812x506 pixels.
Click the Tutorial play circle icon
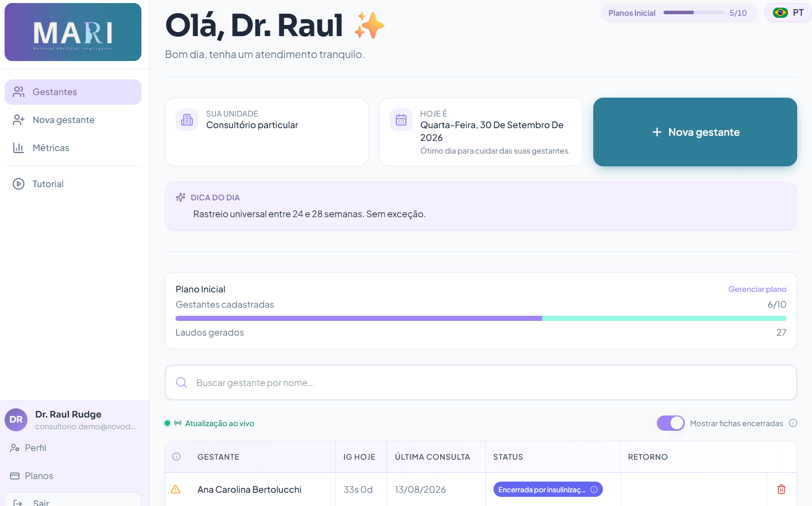click(x=18, y=184)
